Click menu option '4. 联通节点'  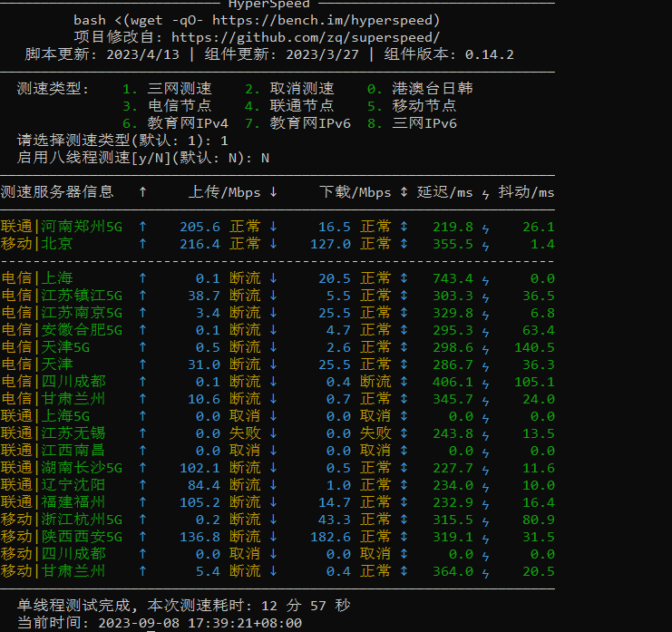tap(289, 106)
